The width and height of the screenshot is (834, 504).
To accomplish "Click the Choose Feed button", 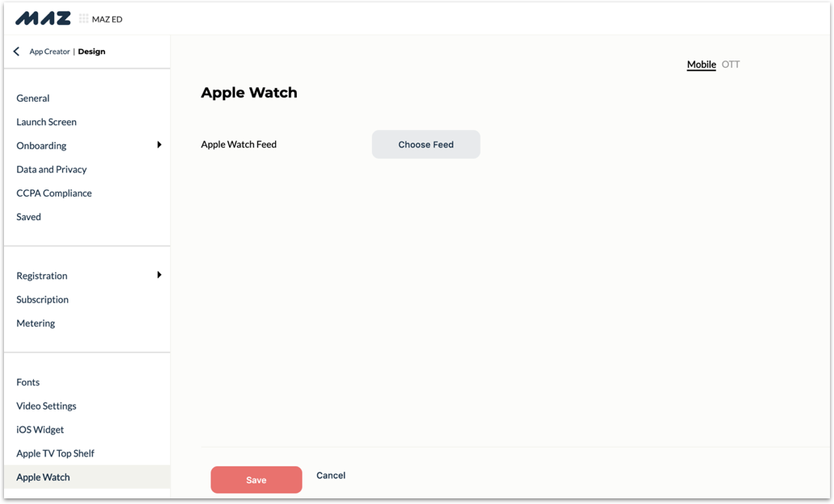I will pyautogui.click(x=426, y=144).
